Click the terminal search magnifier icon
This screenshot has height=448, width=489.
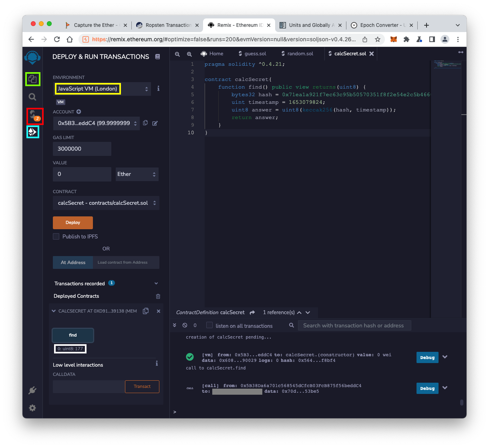[292, 325]
